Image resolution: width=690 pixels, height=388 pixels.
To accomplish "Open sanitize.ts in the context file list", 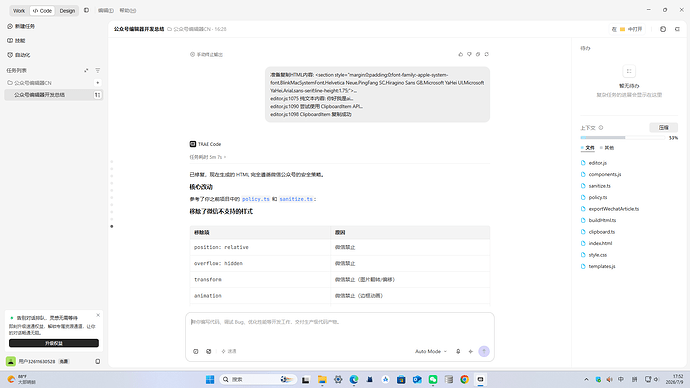I will [x=599, y=186].
